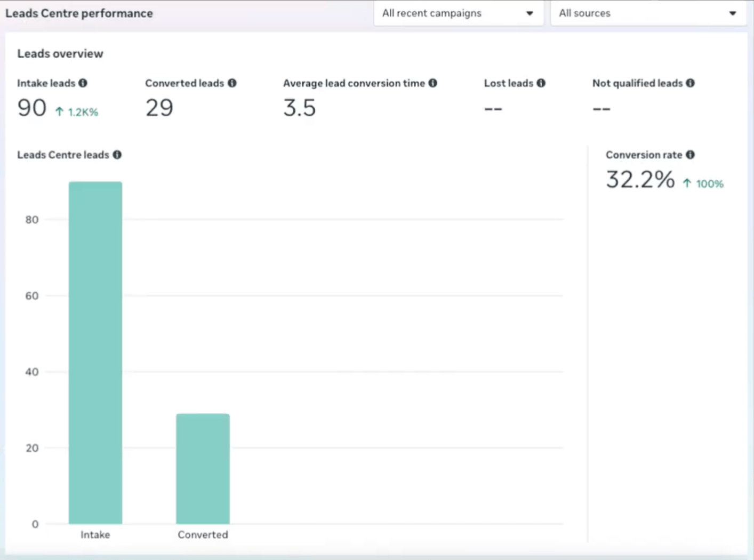This screenshot has width=754, height=560.
Task: Click the 40 y-axis label
Action: click(x=32, y=372)
